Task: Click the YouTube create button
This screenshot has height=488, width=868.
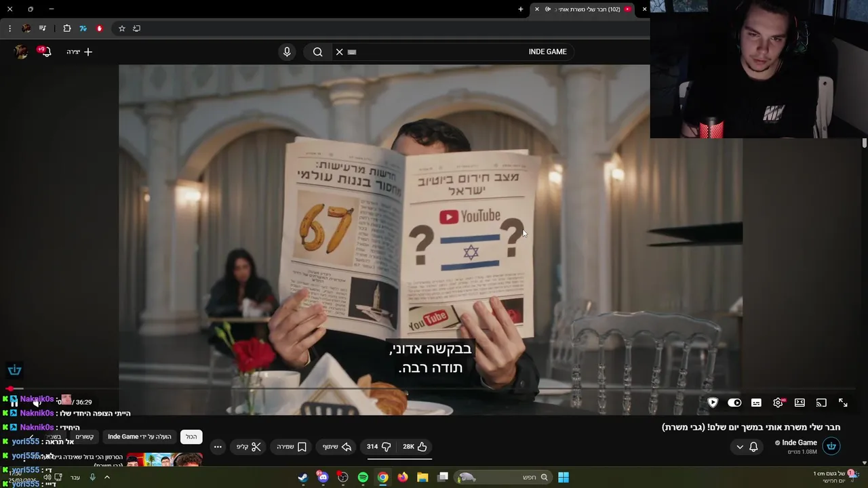Action: click(x=79, y=52)
